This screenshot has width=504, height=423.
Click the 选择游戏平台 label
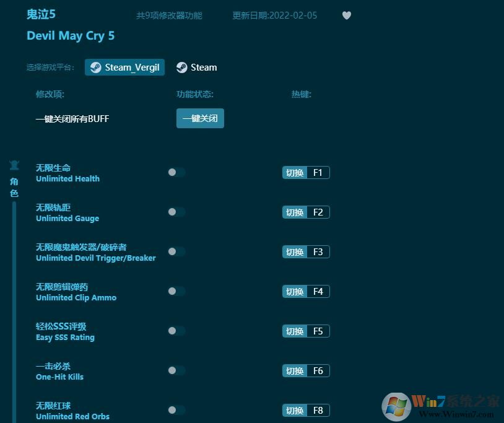[50, 67]
